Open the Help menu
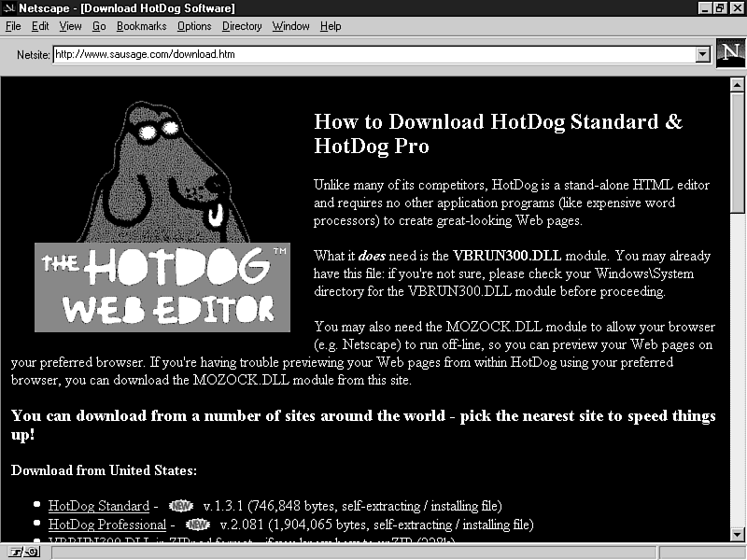This screenshot has height=560, width=747. click(x=331, y=26)
